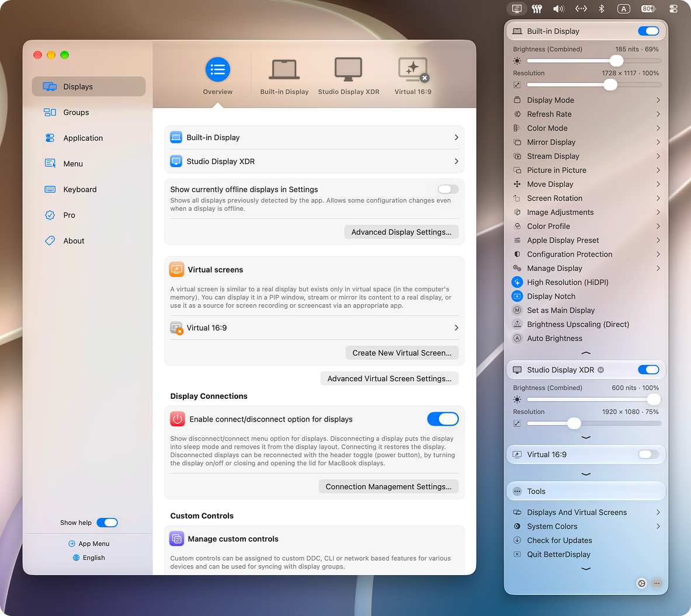Select Application in the sidebar

89,138
